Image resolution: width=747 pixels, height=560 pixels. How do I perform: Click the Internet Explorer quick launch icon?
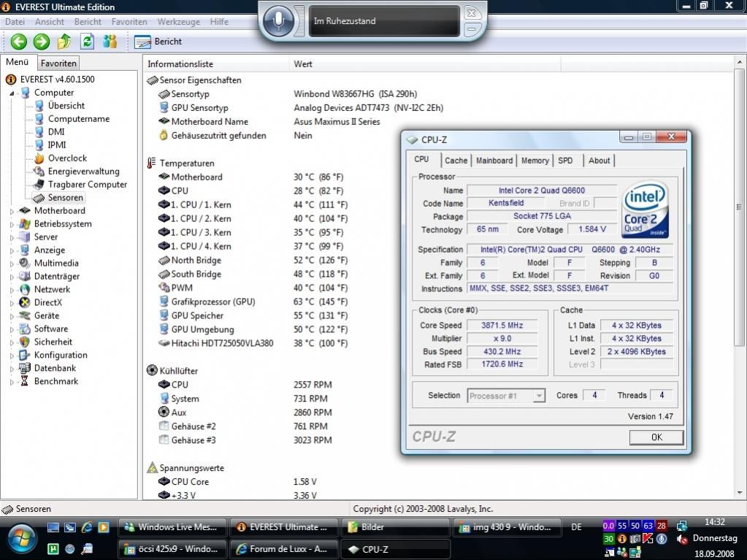point(87,527)
